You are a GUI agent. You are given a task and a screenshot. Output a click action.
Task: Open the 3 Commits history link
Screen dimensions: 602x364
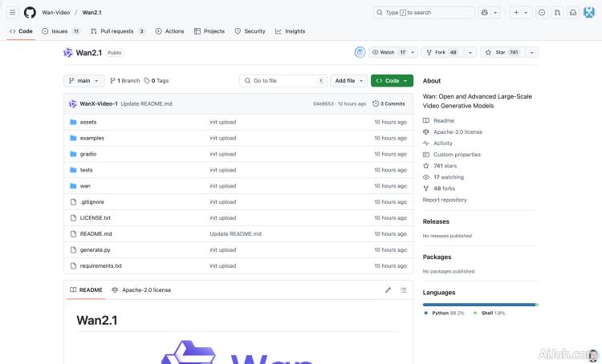pos(389,103)
